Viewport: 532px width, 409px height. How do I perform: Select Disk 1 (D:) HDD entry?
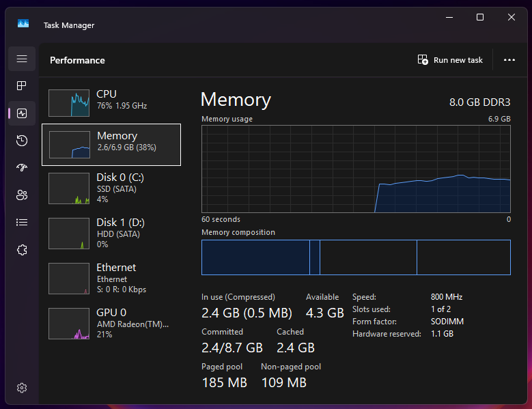tap(111, 232)
